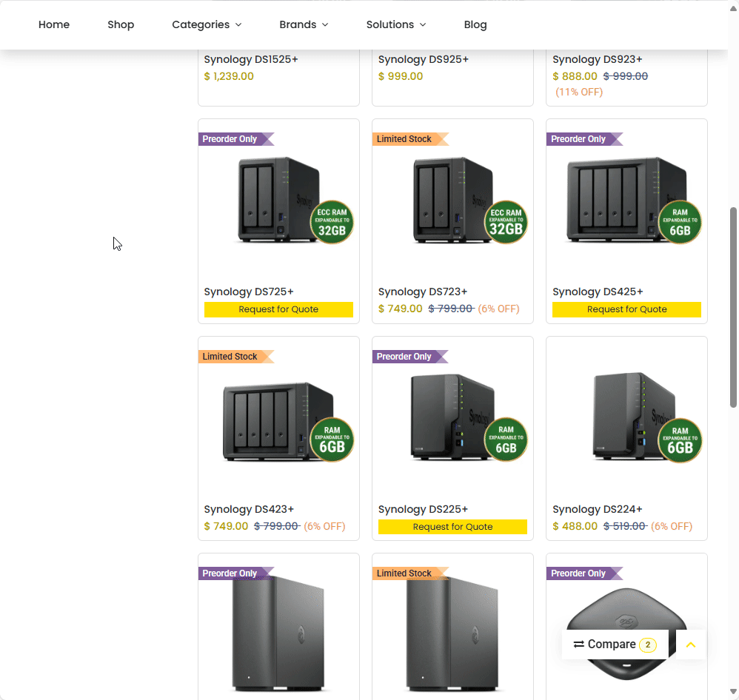Click the $ 749.00 price of DS423+
The width and height of the screenshot is (739, 700).
(x=227, y=526)
